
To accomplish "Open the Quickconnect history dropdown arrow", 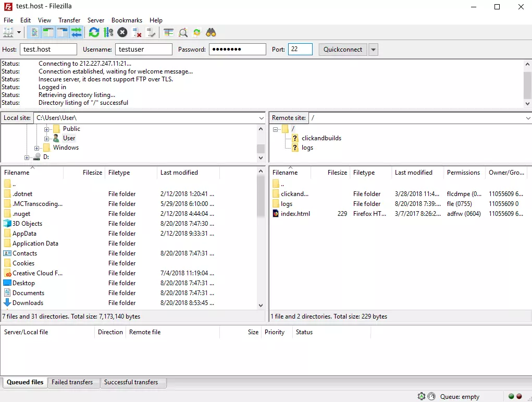I will click(x=373, y=50).
